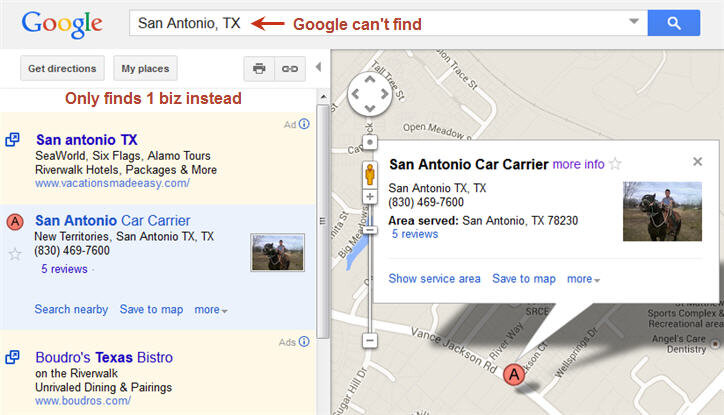
Task: Click phone number (830) 469-7600 in popup
Action: (x=426, y=202)
